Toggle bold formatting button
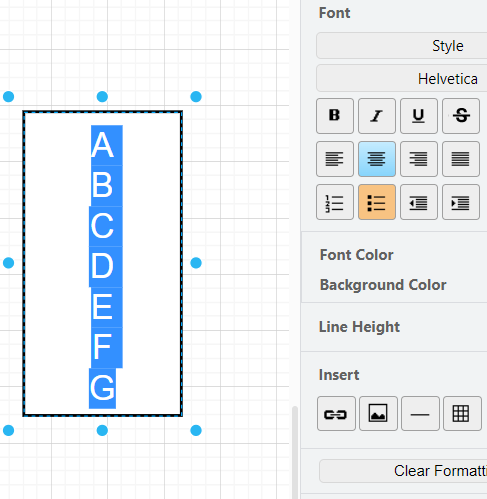Image resolution: width=487 pixels, height=499 pixels. [x=335, y=116]
